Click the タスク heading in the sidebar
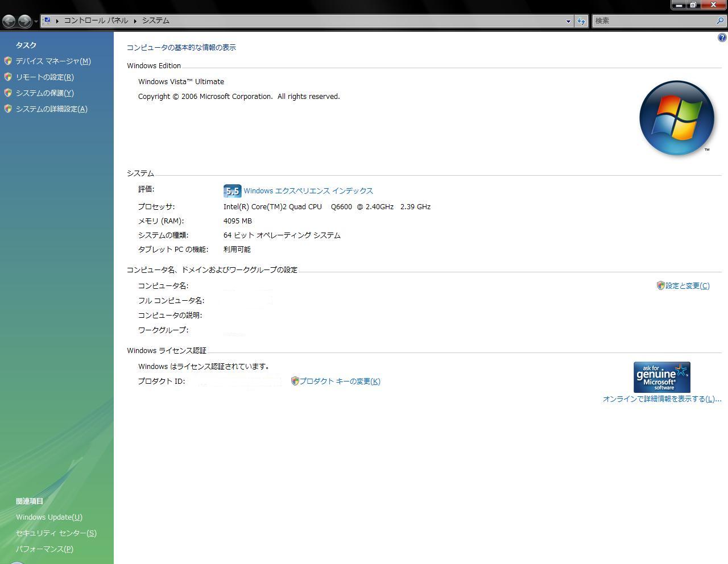 (x=26, y=45)
